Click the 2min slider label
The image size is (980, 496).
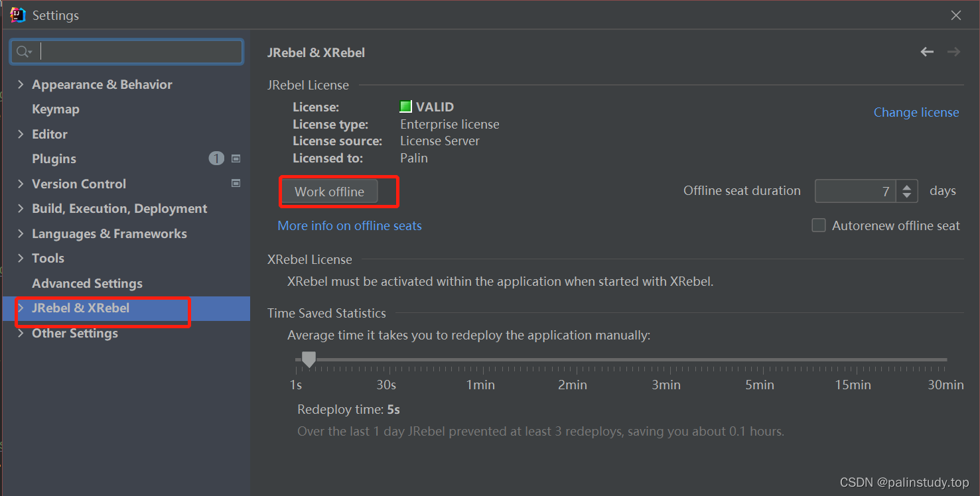click(x=573, y=385)
